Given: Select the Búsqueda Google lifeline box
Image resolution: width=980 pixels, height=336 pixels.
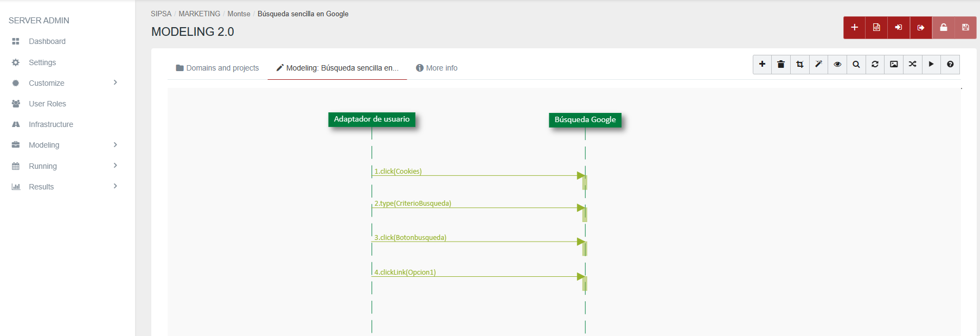Looking at the screenshot, I should pyautogui.click(x=585, y=119).
